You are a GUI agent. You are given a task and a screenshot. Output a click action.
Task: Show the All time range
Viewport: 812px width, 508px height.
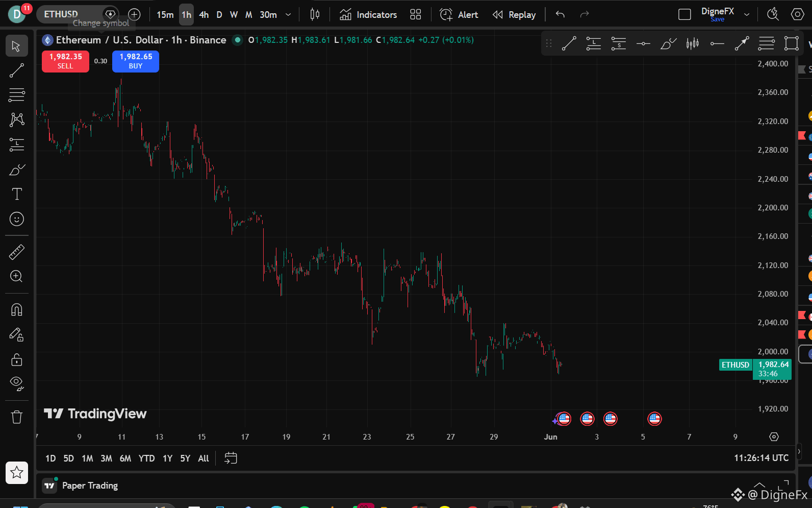pyautogui.click(x=204, y=458)
